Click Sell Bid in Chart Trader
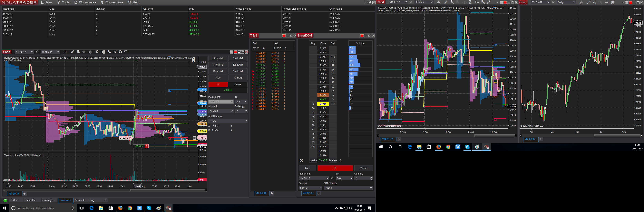 coord(238,71)
